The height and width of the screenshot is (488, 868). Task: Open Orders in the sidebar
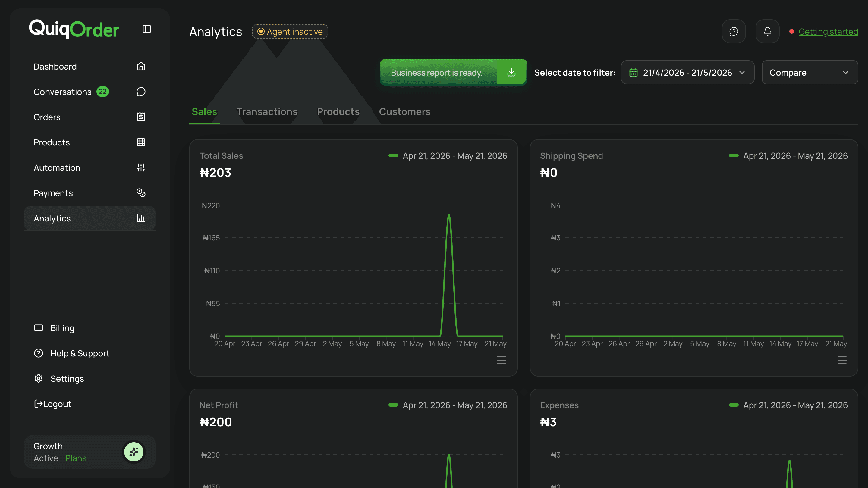90,117
